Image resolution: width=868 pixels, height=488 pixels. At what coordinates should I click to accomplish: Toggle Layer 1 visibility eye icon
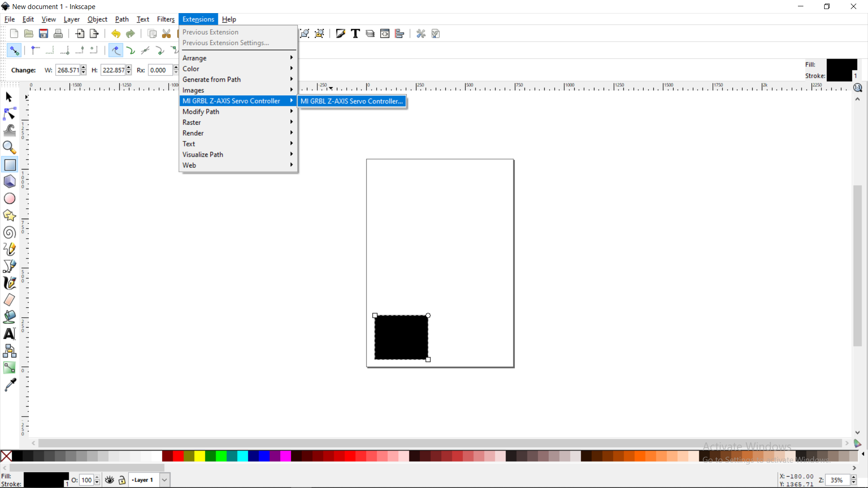[x=109, y=480]
